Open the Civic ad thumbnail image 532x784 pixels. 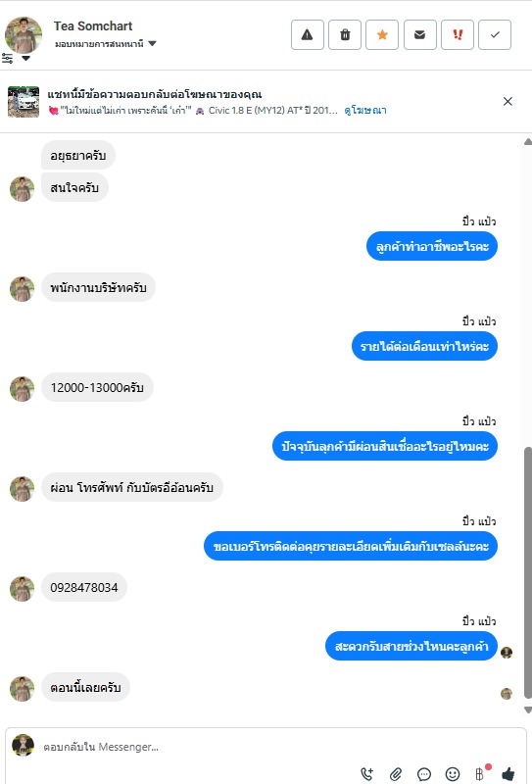tap(24, 102)
